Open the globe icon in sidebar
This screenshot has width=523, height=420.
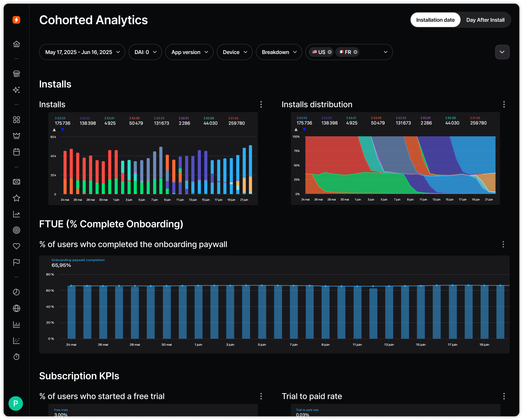[x=16, y=308]
